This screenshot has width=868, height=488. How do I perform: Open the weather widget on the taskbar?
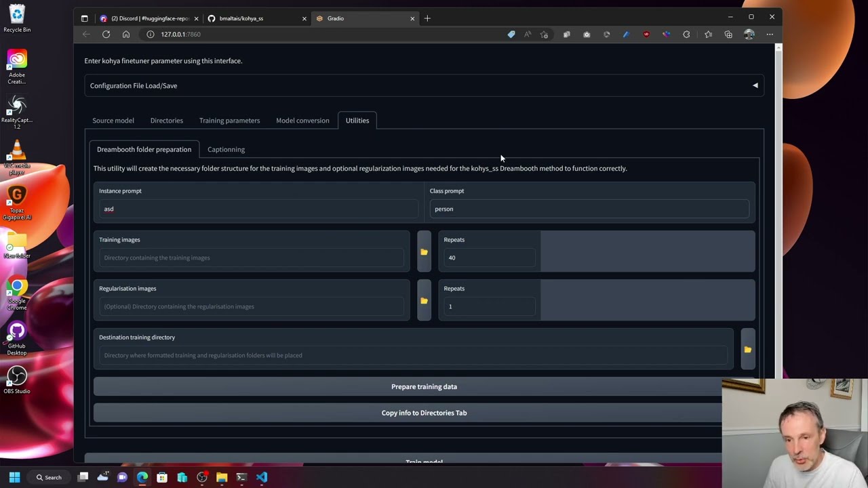[x=102, y=477]
